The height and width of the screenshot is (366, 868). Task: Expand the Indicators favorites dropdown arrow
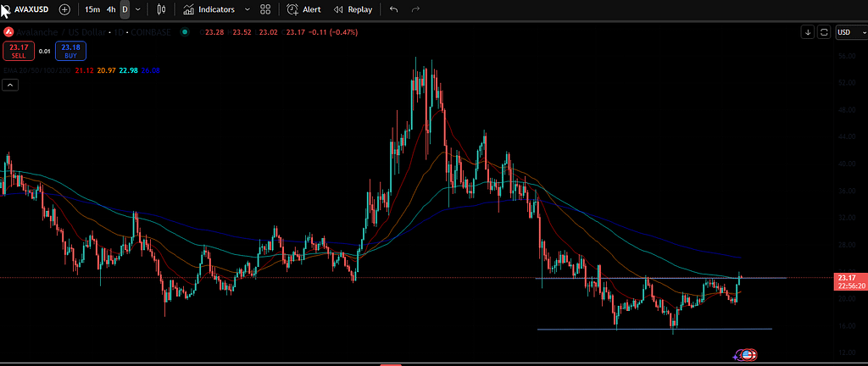pos(247,9)
